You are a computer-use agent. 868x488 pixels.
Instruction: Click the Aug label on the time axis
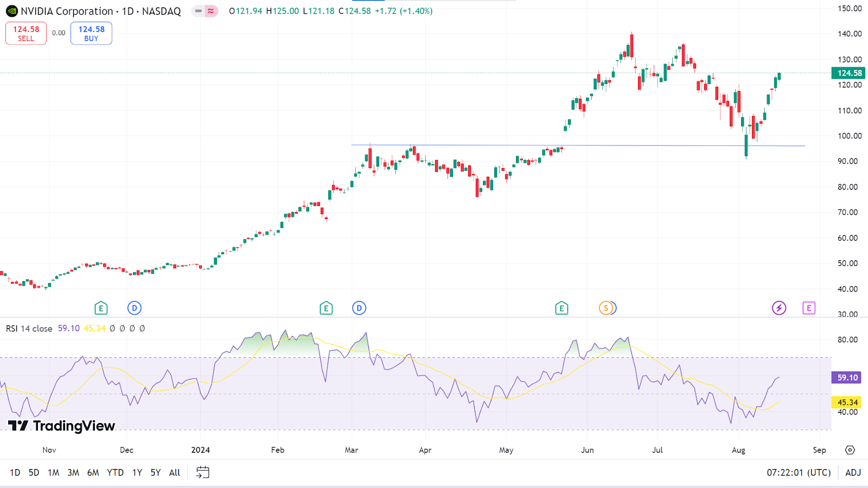click(x=738, y=450)
